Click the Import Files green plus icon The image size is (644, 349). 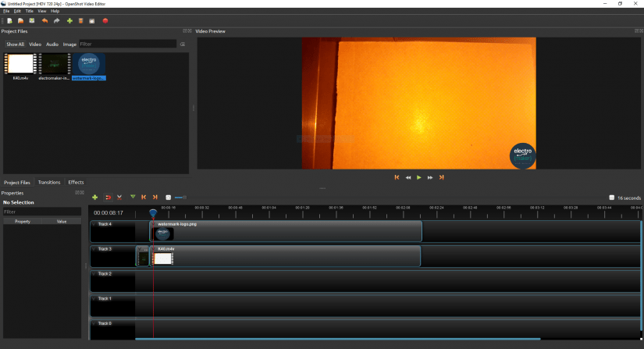click(x=69, y=20)
